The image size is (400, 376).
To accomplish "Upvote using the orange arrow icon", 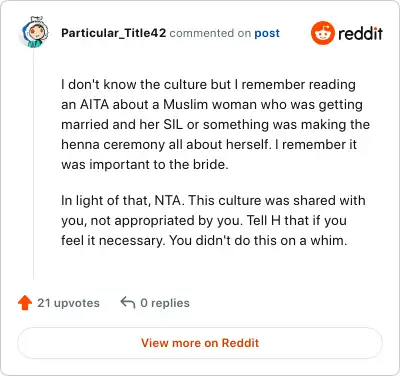I will click(25, 303).
